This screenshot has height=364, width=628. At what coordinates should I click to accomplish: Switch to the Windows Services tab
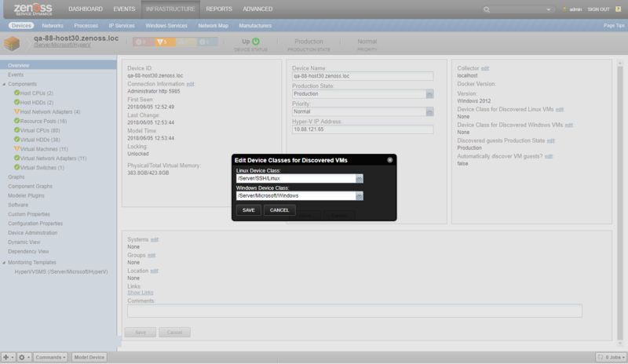166,26
